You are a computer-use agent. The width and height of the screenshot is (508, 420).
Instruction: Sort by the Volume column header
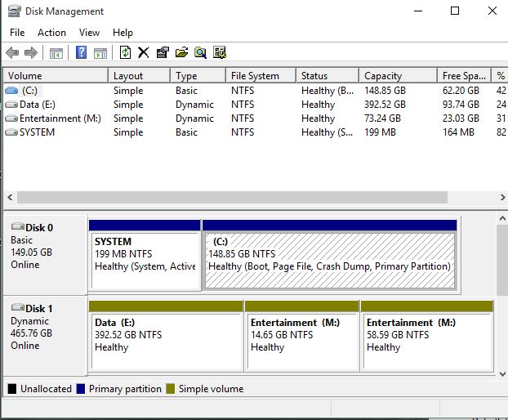click(56, 75)
